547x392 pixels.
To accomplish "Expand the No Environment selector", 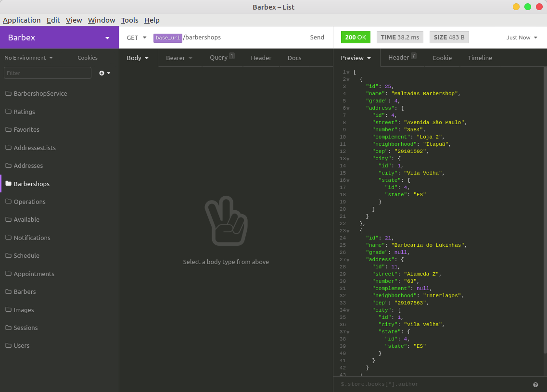I will [28, 58].
